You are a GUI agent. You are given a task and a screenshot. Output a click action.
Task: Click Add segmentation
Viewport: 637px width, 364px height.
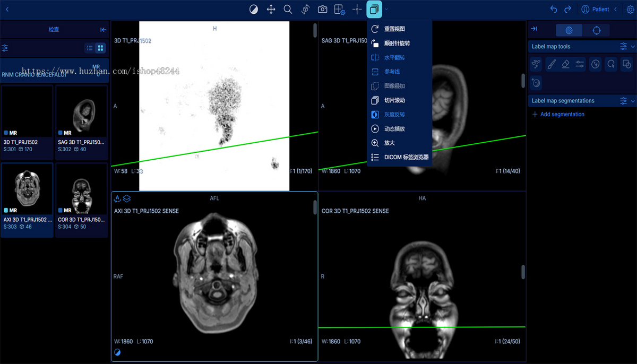pos(558,114)
